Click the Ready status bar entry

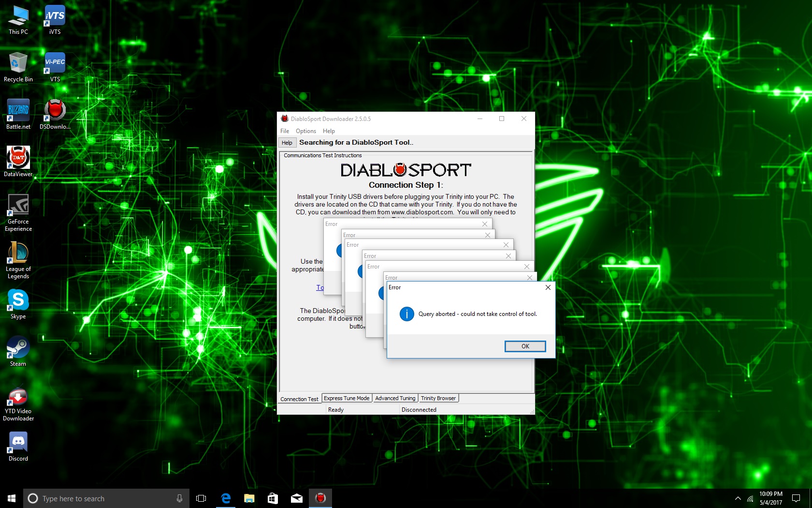point(336,410)
